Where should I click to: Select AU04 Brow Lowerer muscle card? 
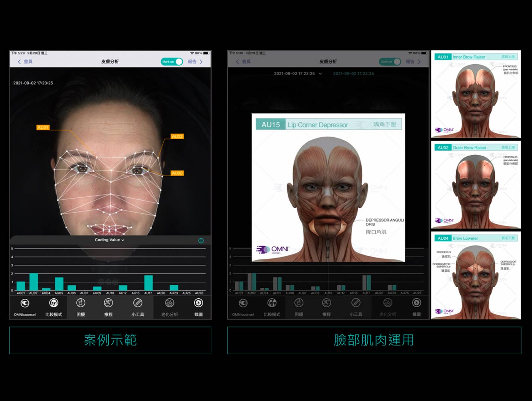(x=476, y=276)
